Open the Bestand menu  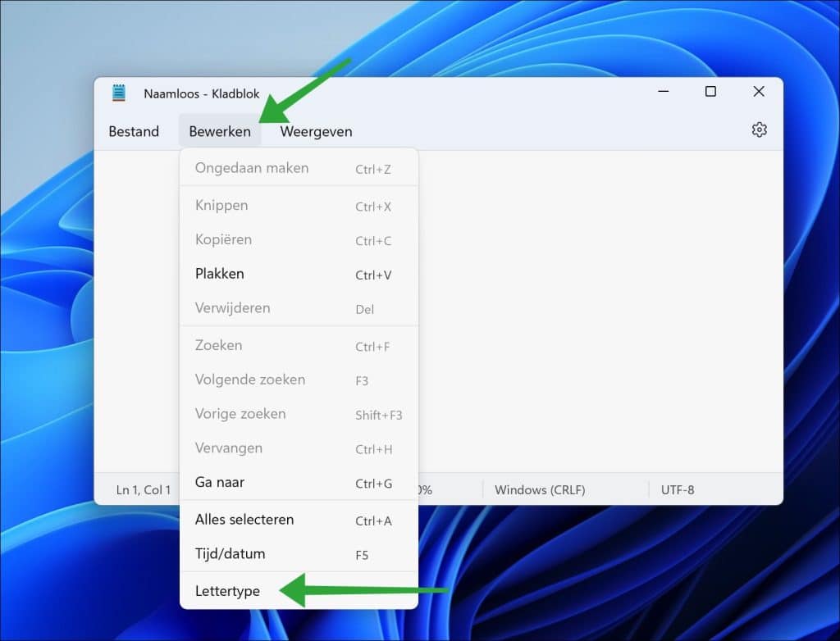(x=133, y=131)
